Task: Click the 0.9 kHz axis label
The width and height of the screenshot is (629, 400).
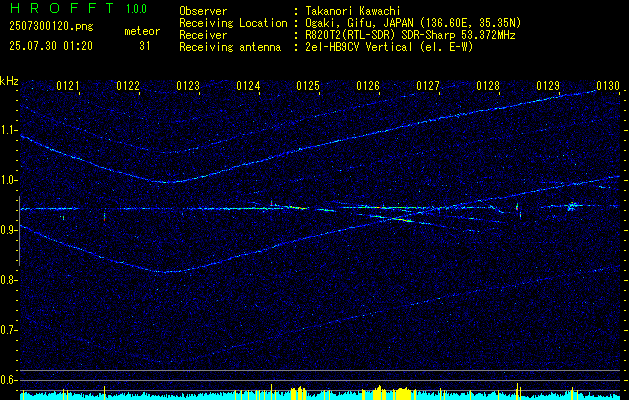Action: click(9, 231)
